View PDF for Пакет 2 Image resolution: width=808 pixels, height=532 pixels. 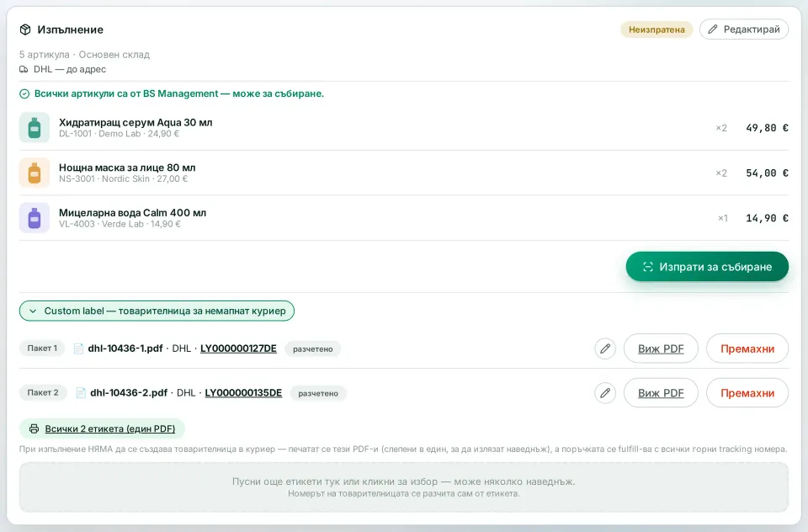tap(661, 393)
